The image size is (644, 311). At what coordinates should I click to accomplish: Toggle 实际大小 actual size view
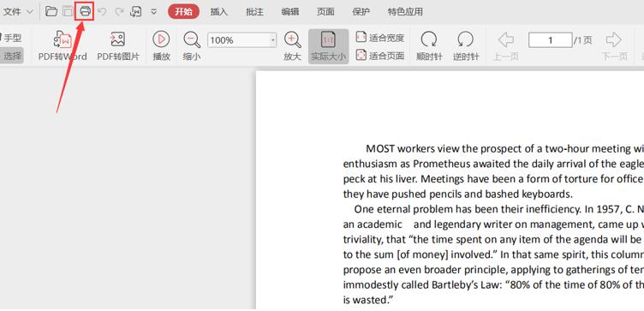[328, 46]
